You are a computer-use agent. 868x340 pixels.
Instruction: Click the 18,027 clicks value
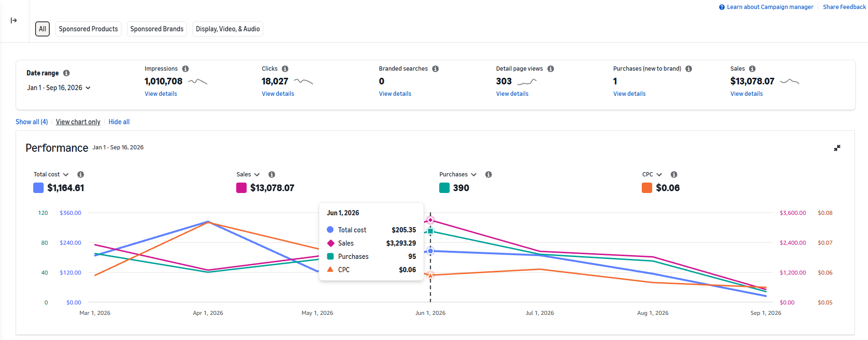click(x=275, y=82)
